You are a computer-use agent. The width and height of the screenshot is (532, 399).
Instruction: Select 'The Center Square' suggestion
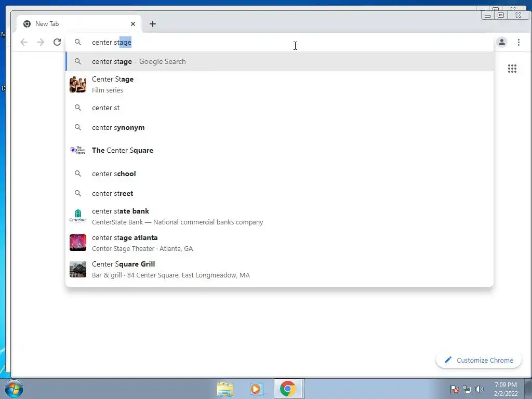click(280, 150)
